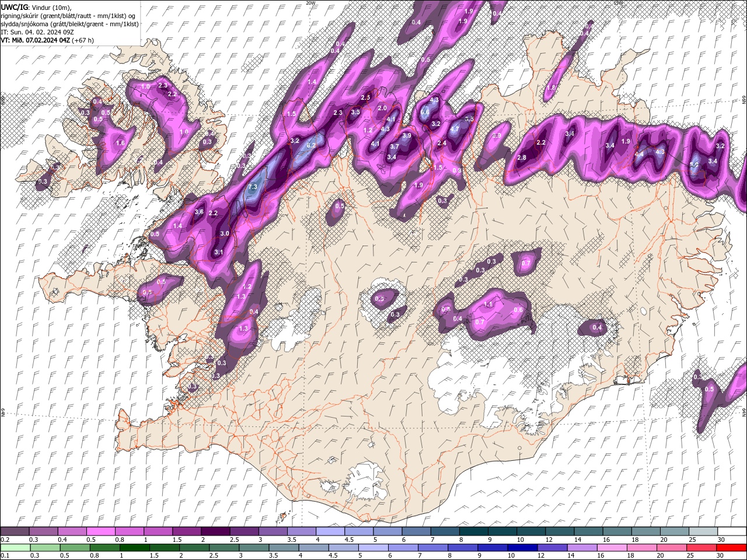This screenshot has width=747, height=560.
Task: Pick the pale green 0.1 swatch in rain scale
Action: click(15, 547)
